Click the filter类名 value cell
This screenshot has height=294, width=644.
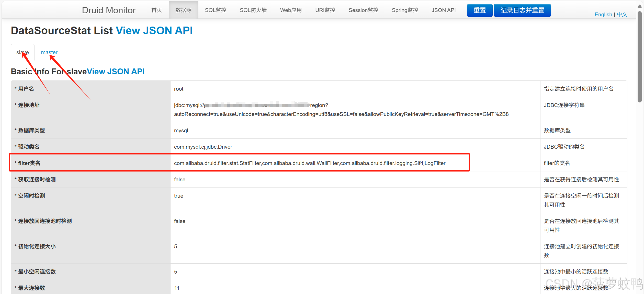[x=309, y=163]
